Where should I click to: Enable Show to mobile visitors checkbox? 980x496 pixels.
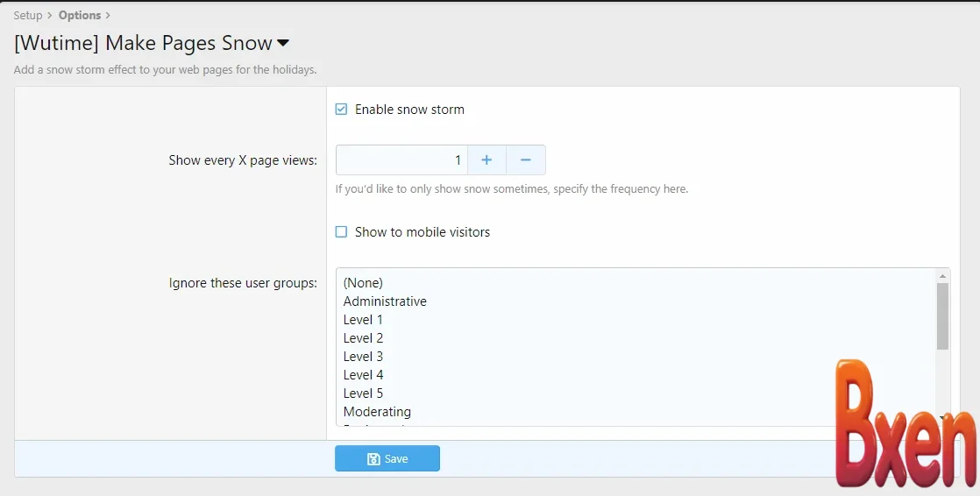tap(342, 232)
